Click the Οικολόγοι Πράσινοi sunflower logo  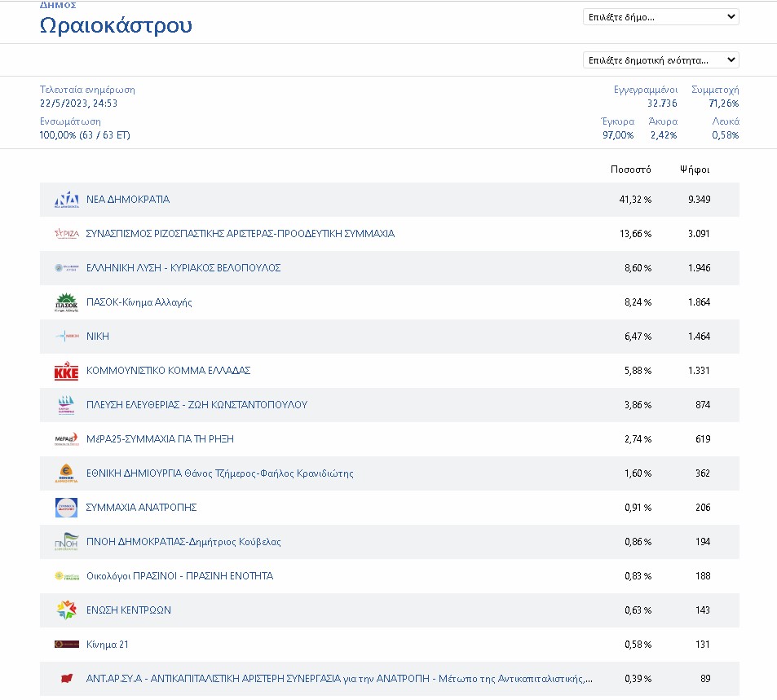pyautogui.click(x=66, y=576)
